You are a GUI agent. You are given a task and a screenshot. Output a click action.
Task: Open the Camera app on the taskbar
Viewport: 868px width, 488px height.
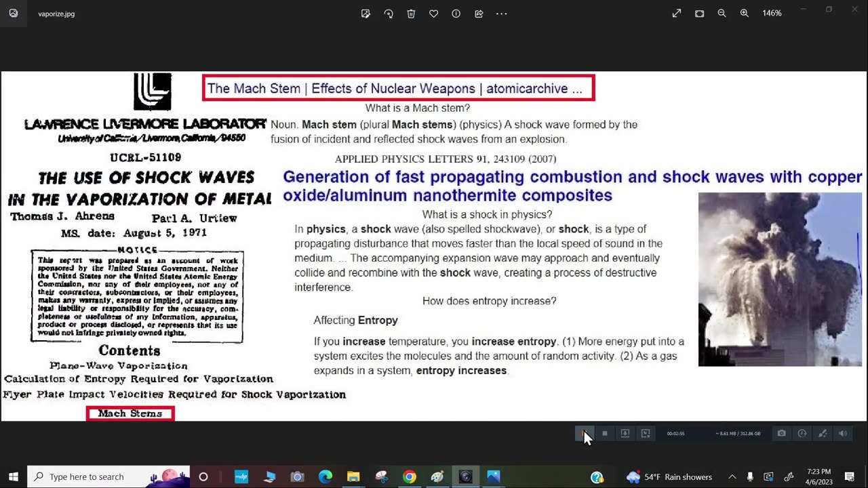tap(297, 476)
